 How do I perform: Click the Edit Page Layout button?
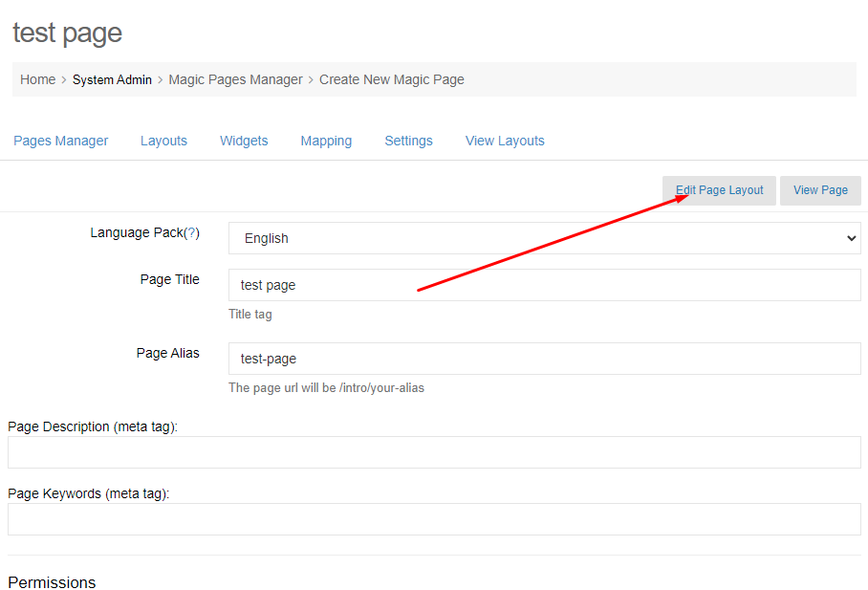tap(719, 190)
